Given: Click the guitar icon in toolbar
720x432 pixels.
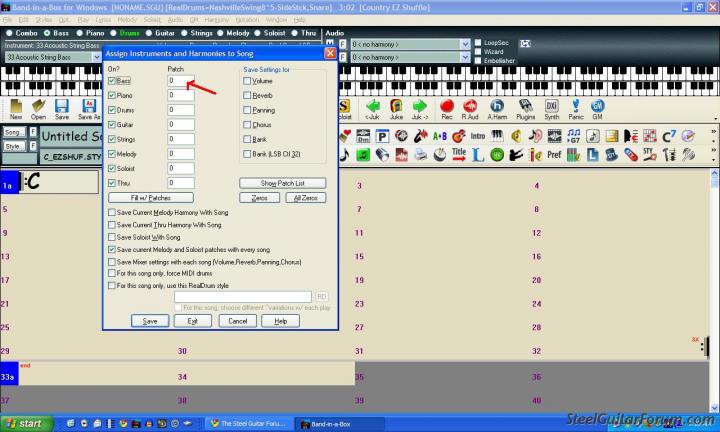Looking at the screenshot, I should [x=458, y=136].
